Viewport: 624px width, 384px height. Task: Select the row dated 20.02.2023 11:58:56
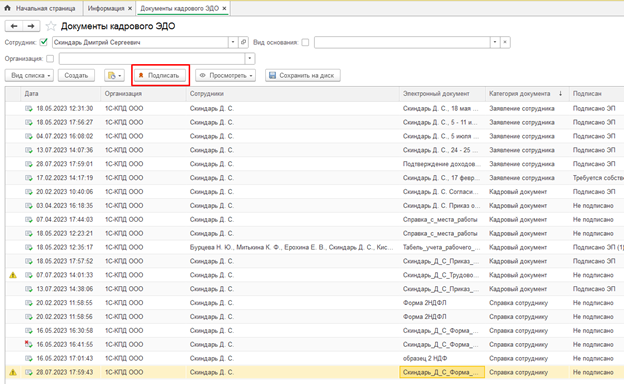314,317
